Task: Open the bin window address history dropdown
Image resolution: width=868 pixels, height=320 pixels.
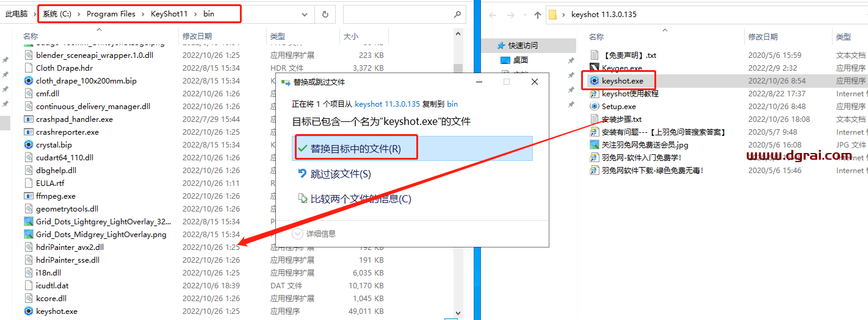Action: [305, 14]
